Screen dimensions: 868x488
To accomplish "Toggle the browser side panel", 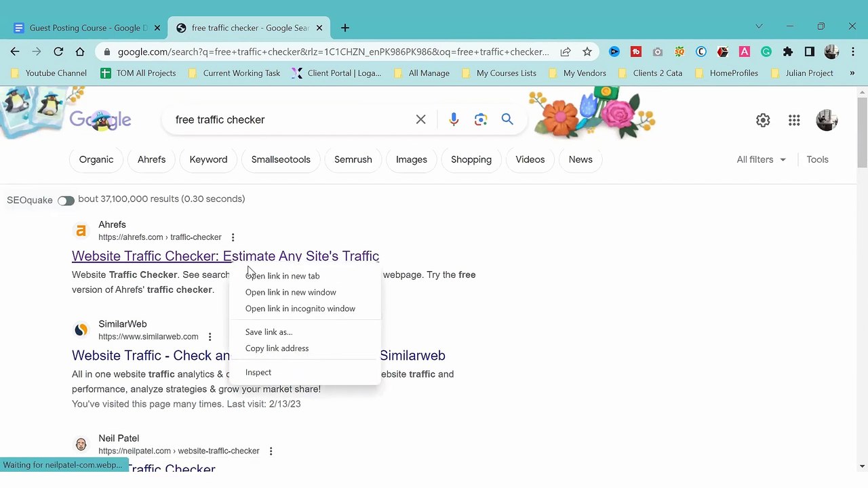I will [810, 52].
